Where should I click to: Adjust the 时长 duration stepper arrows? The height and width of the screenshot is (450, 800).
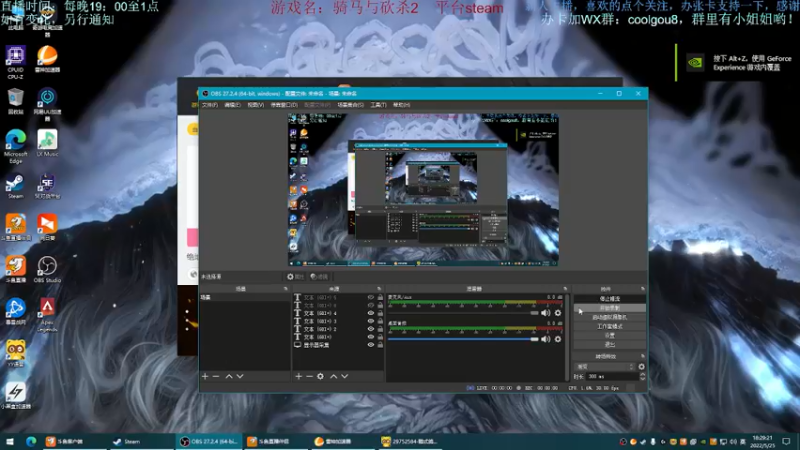click(642, 376)
